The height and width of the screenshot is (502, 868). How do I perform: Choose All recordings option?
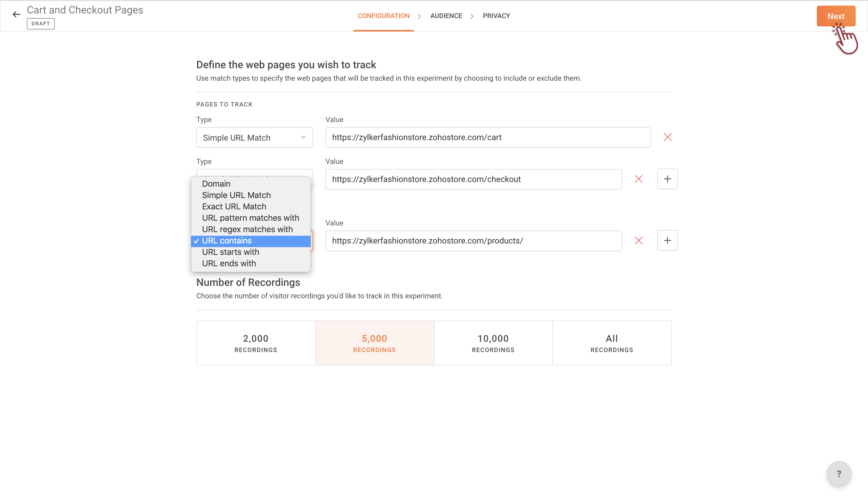tap(611, 343)
